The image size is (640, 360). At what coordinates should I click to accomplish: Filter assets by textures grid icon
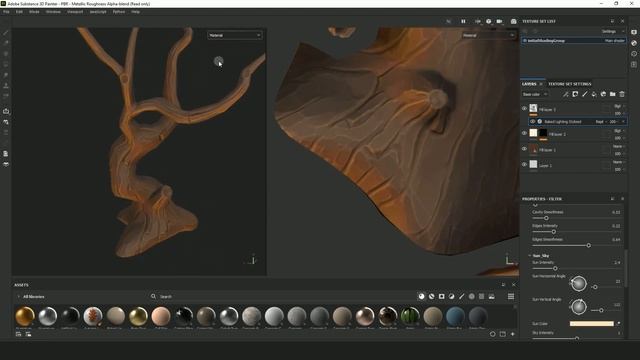pos(482,296)
